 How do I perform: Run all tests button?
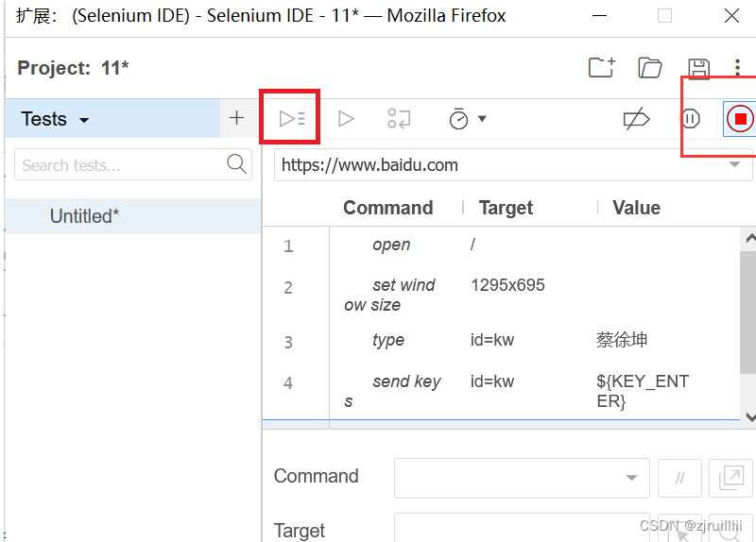pyautogui.click(x=292, y=119)
